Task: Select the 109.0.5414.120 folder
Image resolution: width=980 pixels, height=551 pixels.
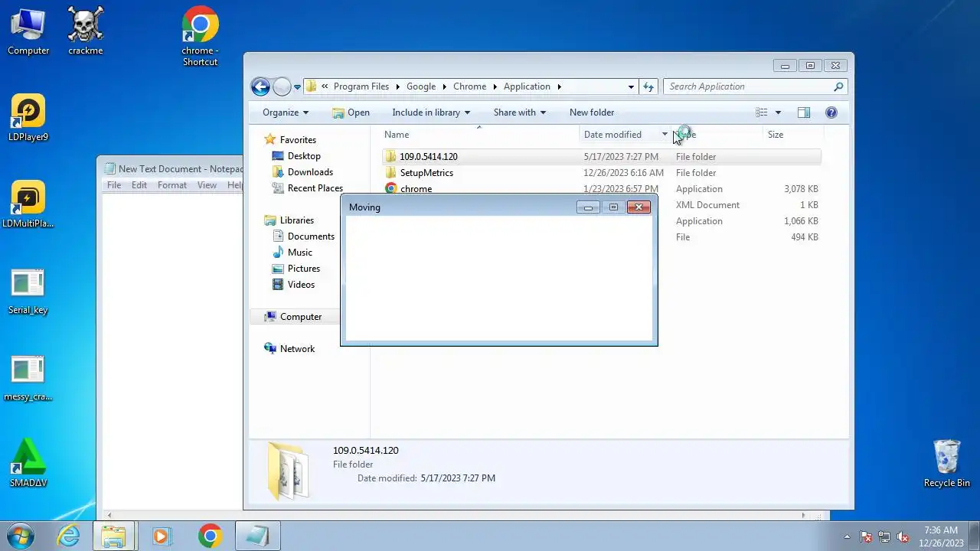Action: (x=601, y=157)
